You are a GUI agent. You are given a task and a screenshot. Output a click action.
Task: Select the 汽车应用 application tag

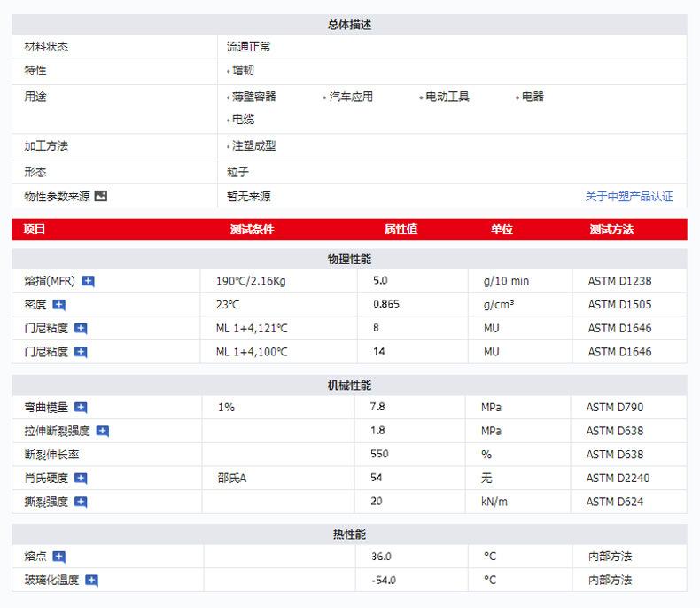(x=351, y=97)
